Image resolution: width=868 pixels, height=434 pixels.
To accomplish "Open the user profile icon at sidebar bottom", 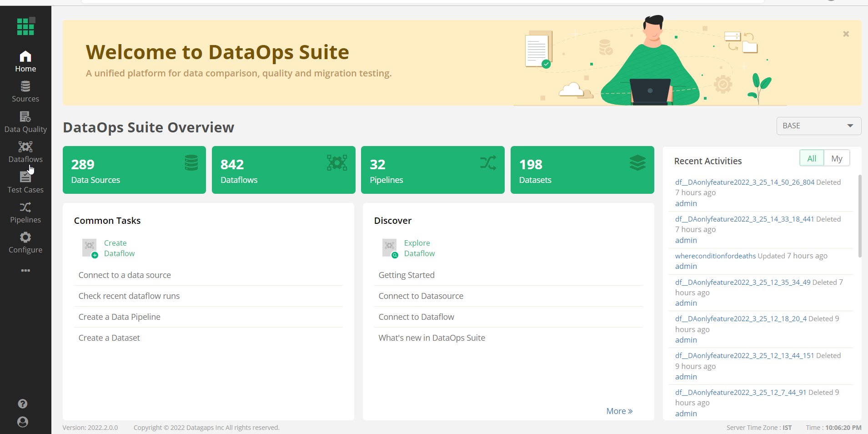I will coord(22,422).
